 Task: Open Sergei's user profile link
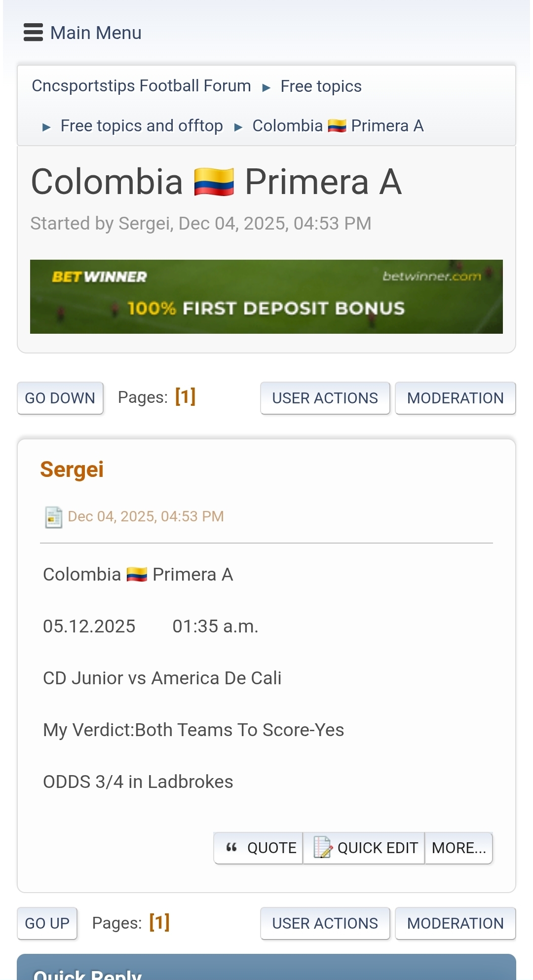point(72,470)
